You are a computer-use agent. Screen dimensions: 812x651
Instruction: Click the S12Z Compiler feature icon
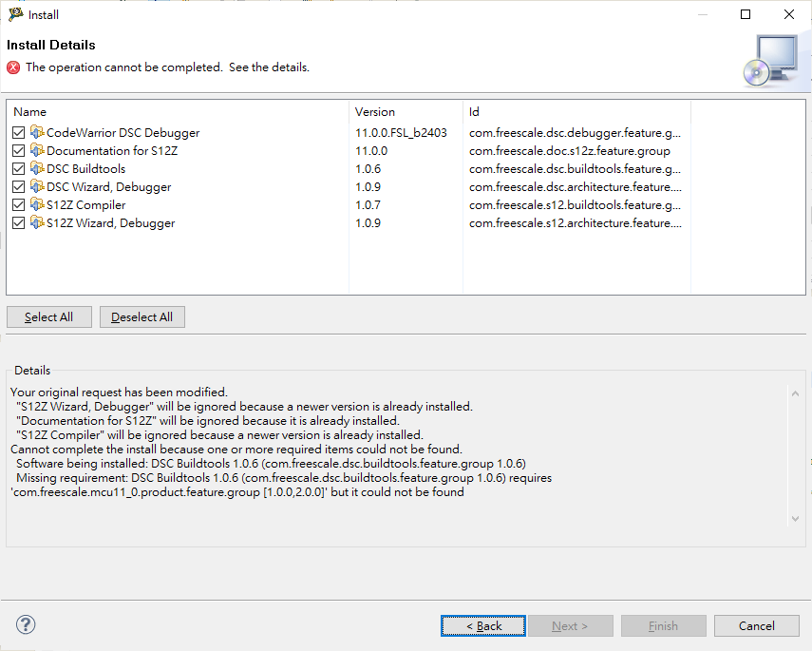point(37,204)
